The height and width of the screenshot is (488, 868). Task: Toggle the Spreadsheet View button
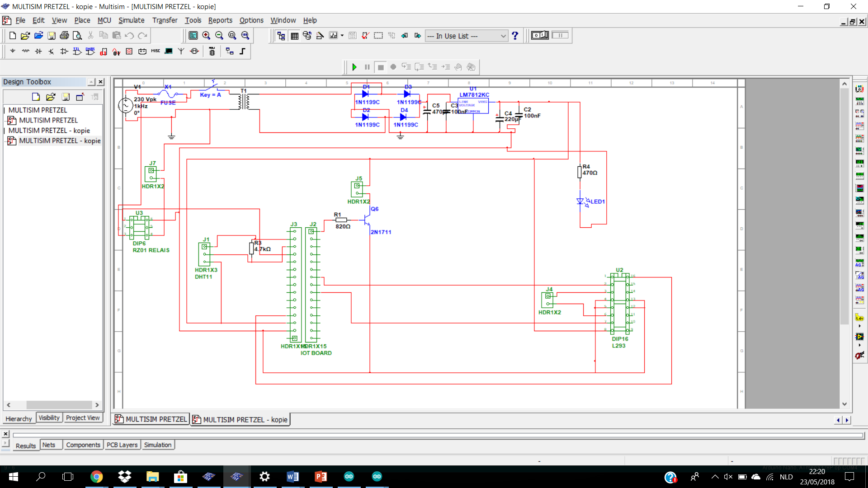[x=294, y=36]
